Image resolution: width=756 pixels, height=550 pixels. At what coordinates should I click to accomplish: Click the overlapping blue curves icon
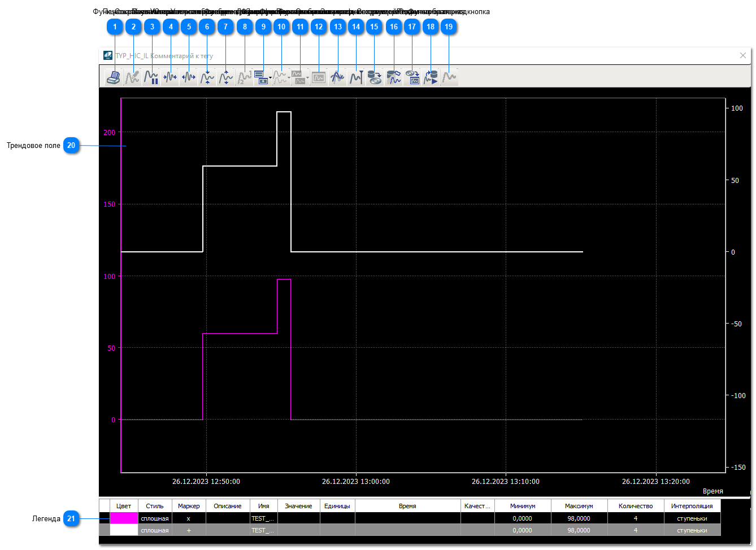[x=337, y=77]
